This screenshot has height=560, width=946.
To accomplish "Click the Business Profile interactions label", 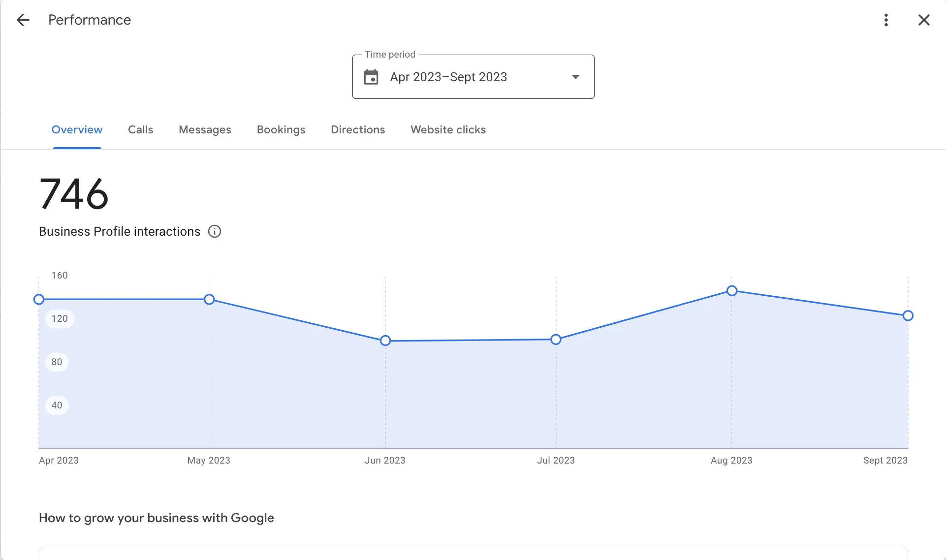I will pyautogui.click(x=120, y=232).
